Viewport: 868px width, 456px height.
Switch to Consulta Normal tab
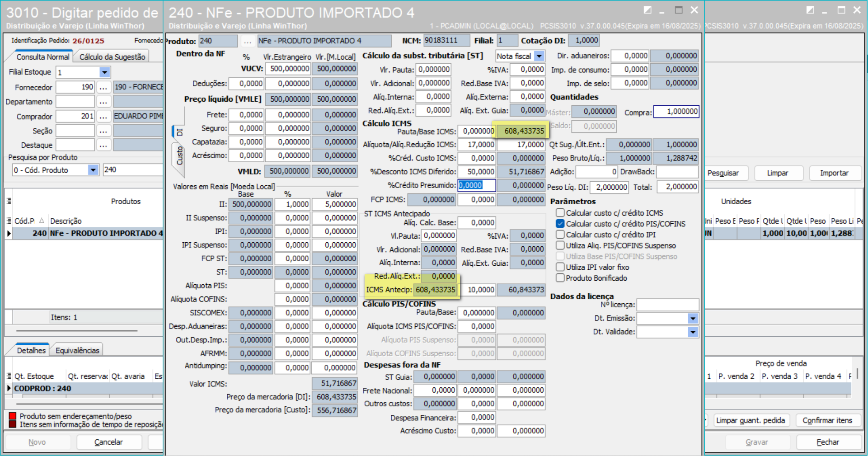(43, 57)
